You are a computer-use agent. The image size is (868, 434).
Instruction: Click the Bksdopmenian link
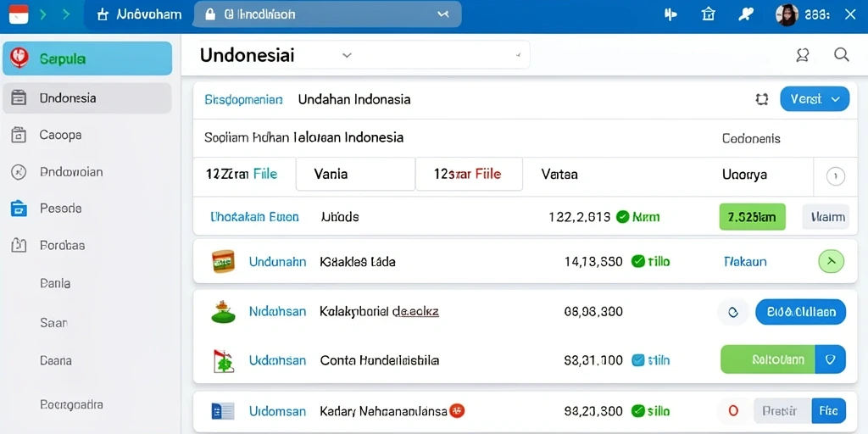(243, 100)
